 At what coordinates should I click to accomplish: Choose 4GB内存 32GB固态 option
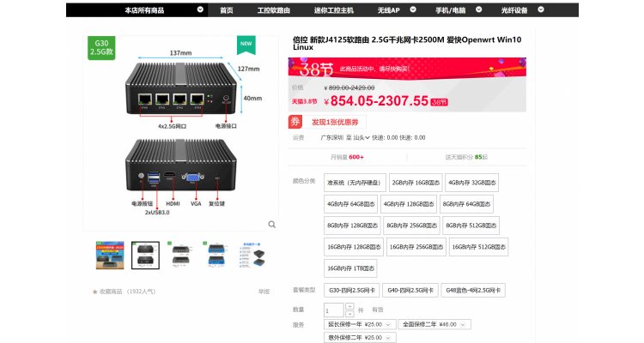pyautogui.click(x=472, y=183)
